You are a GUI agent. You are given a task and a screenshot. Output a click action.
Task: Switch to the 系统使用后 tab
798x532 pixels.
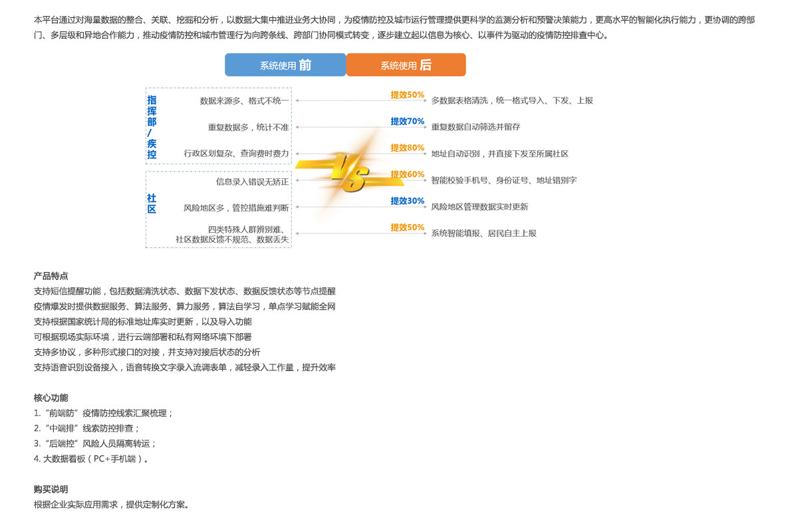(x=406, y=65)
